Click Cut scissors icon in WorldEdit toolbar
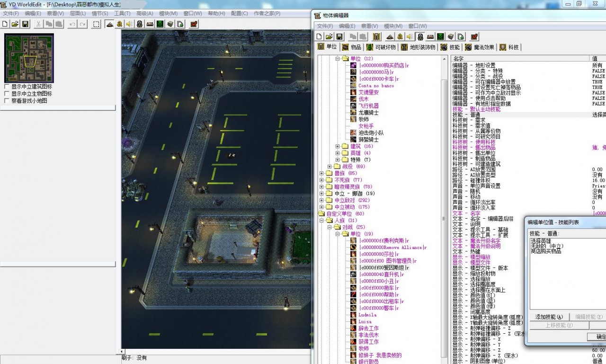 (x=38, y=24)
